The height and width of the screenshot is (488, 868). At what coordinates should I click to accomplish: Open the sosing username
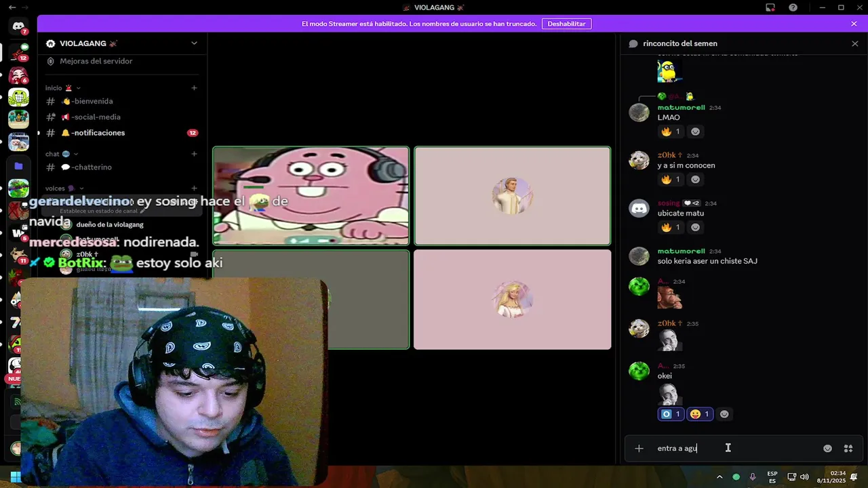click(668, 203)
